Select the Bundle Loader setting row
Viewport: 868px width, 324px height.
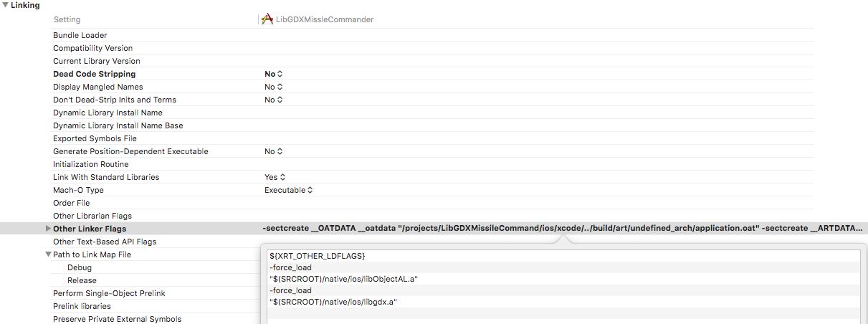(80, 35)
